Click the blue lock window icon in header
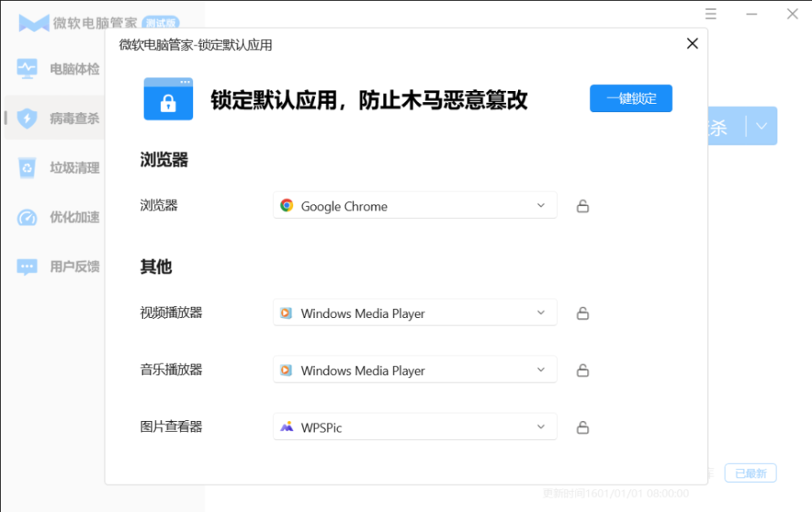The image size is (812, 512). [x=168, y=99]
